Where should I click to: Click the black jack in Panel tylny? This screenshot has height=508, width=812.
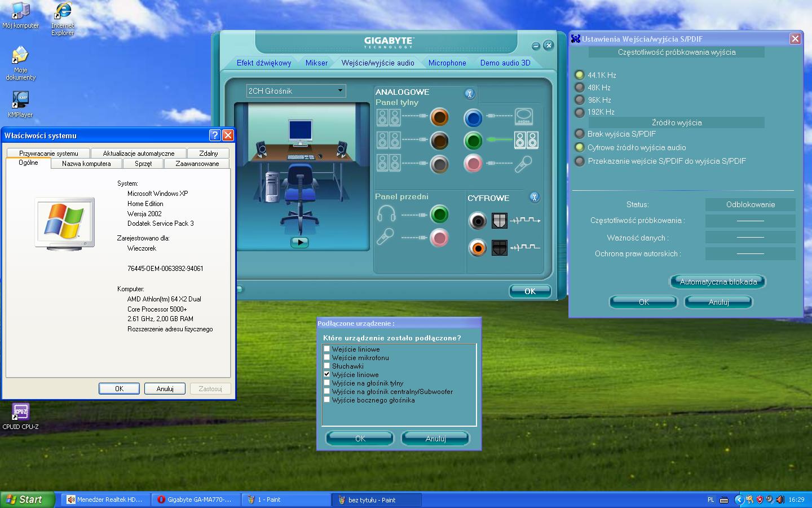tap(439, 141)
